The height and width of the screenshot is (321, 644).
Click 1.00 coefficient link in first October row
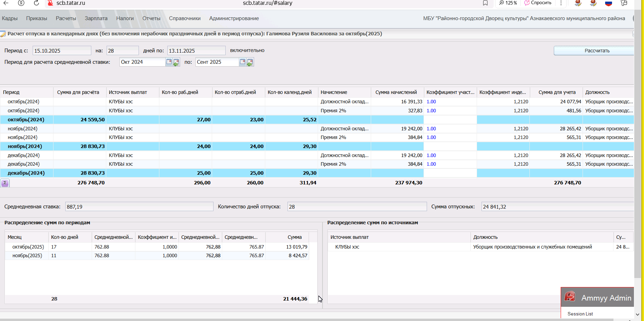click(431, 102)
